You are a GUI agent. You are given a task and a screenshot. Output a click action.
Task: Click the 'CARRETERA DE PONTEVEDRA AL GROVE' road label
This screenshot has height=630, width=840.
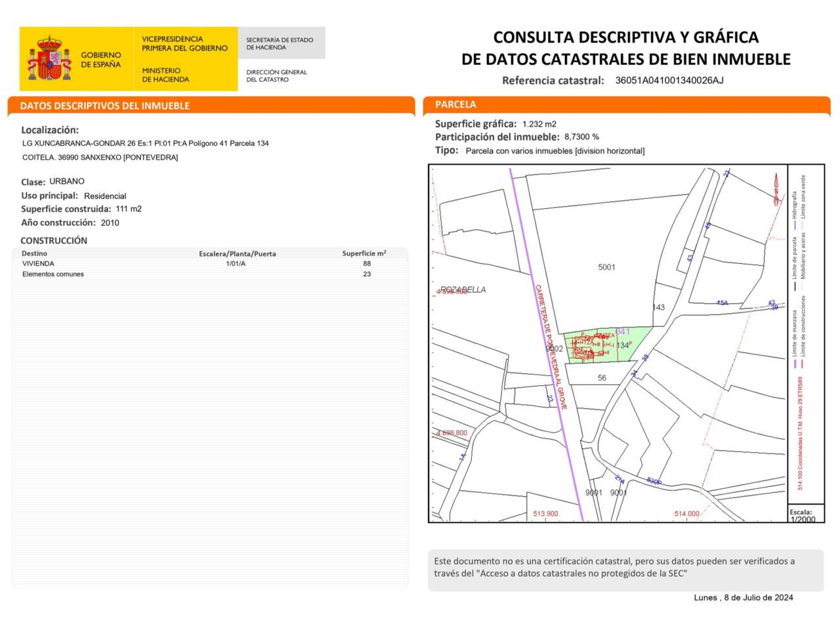(x=551, y=347)
